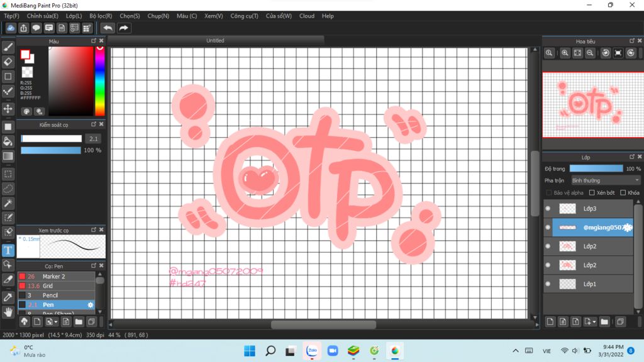Zoom out on the Navigator panel
This screenshot has height=362, width=644.
(590, 53)
